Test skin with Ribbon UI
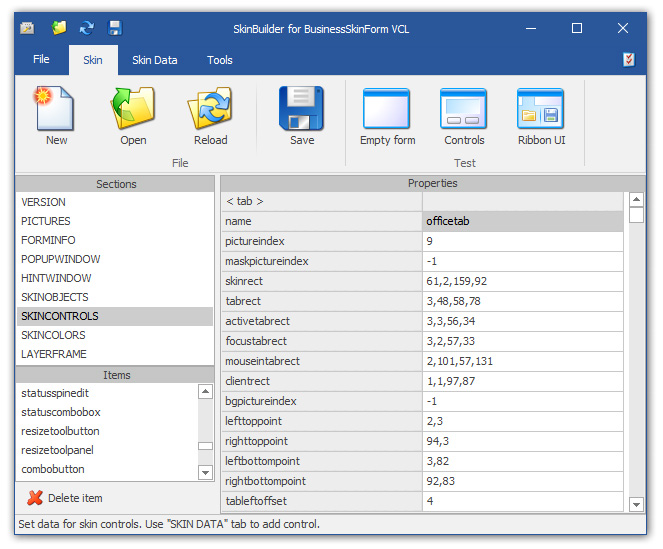The width and height of the screenshot is (663, 549). point(540,109)
